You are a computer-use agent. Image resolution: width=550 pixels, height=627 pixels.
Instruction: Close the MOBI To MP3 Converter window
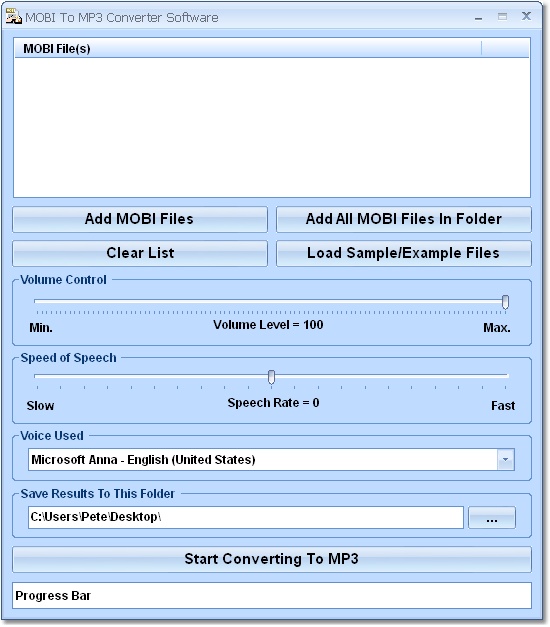click(x=526, y=16)
